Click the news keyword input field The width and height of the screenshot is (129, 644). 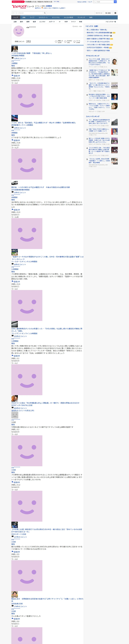[x=28, y=13]
